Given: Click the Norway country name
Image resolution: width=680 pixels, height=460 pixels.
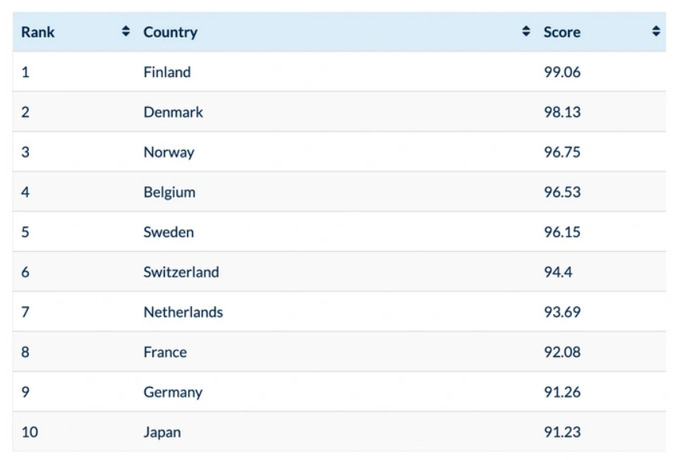Looking at the screenshot, I should tap(169, 152).
